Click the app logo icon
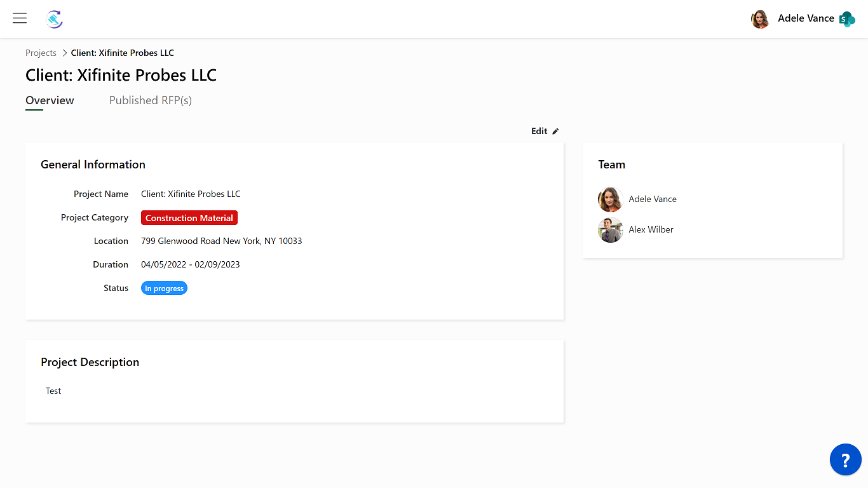Image resolution: width=868 pixels, height=488 pixels. click(55, 19)
